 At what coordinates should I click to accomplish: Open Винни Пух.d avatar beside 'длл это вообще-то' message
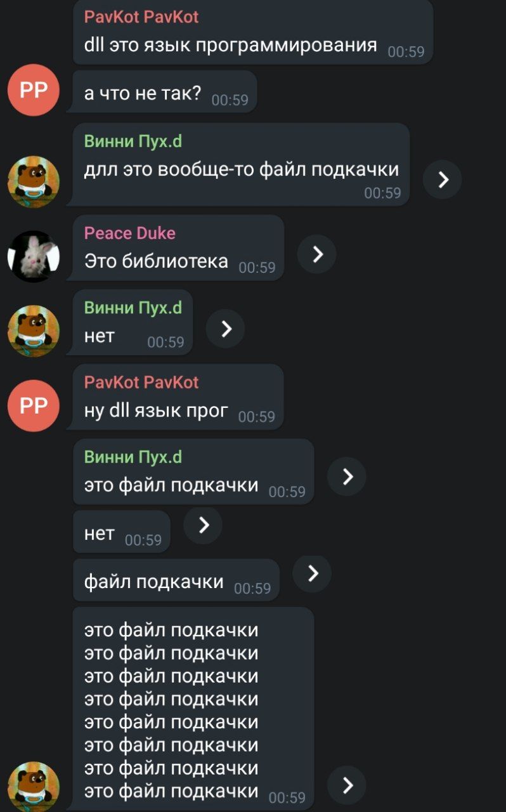(x=34, y=181)
